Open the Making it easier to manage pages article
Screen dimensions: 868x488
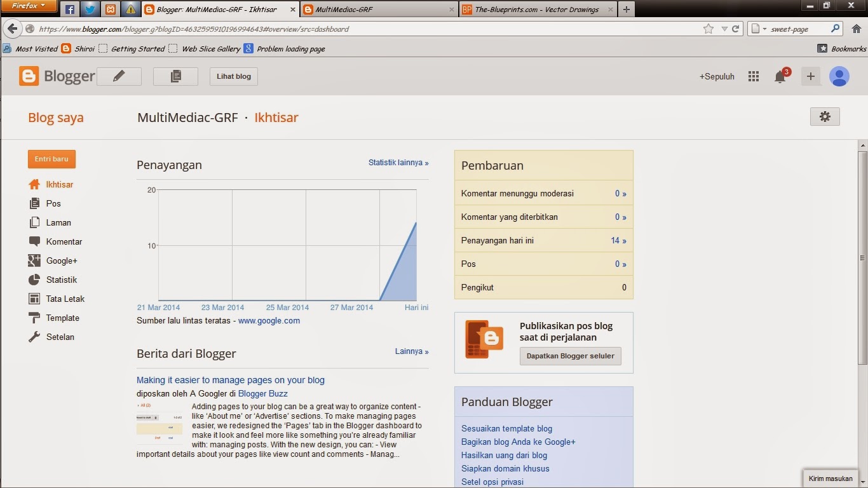tap(231, 380)
